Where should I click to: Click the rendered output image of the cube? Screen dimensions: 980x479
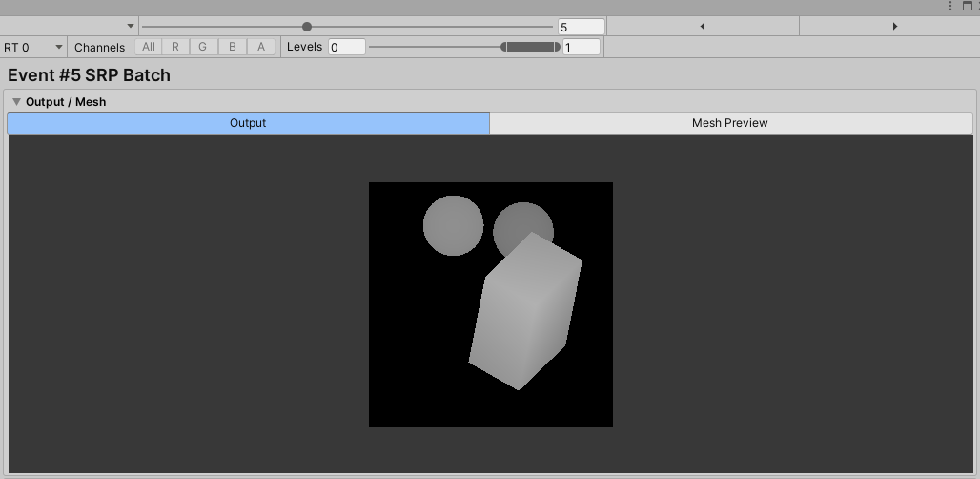point(491,304)
